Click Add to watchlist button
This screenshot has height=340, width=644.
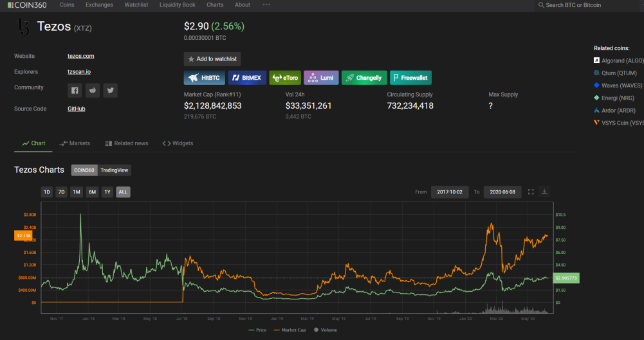(x=212, y=59)
